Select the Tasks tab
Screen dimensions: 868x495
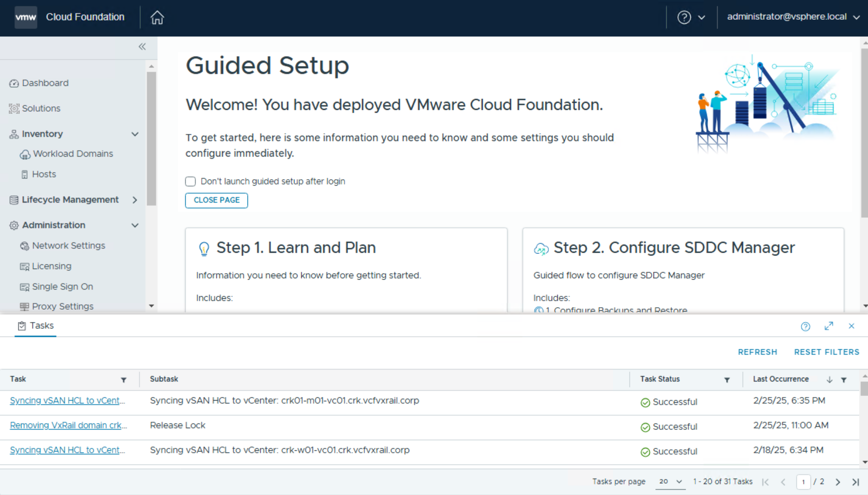36,326
